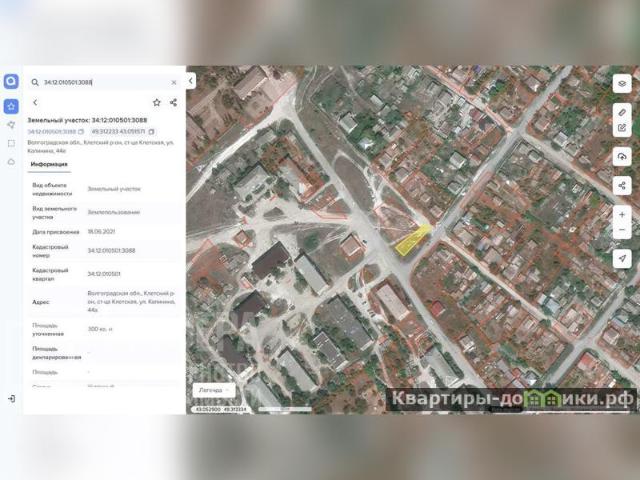Select the ruler measure tool on map
The width and height of the screenshot is (640, 480).
click(622, 112)
